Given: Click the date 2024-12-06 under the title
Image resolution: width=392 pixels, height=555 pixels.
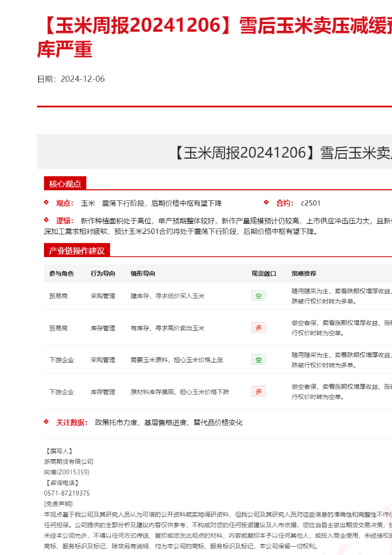Looking at the screenshot, I should 82,79.
